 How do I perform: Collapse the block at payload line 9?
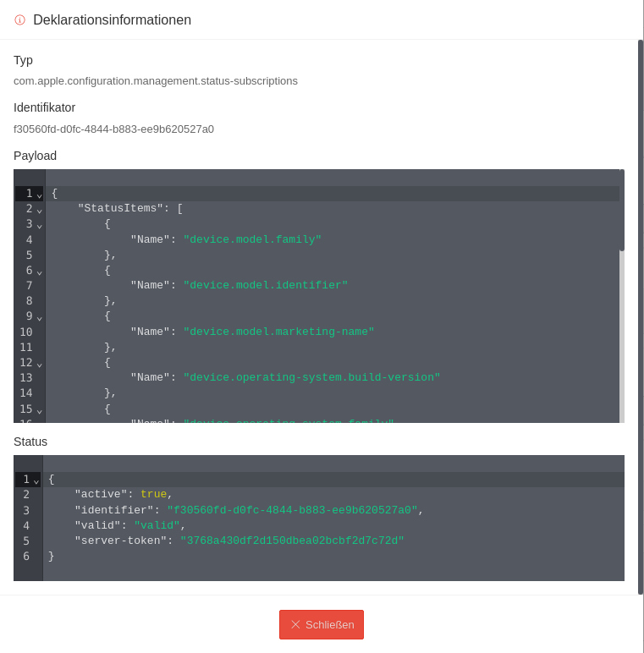click(39, 316)
